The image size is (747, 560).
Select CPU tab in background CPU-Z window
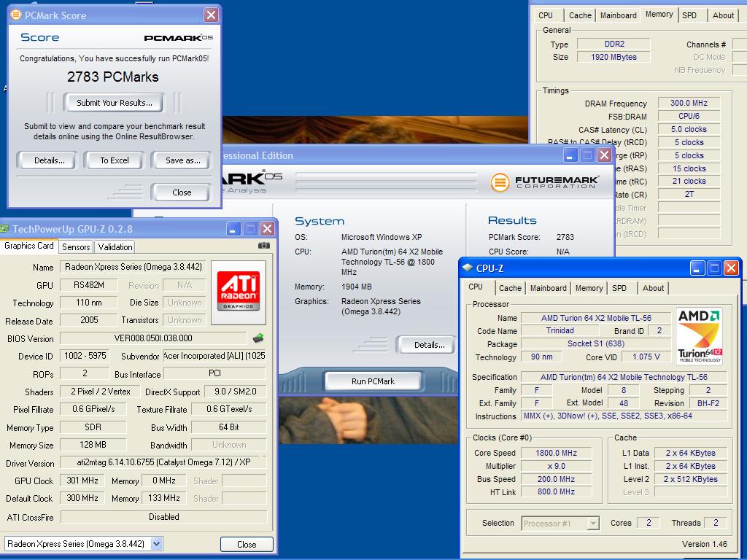546,15
